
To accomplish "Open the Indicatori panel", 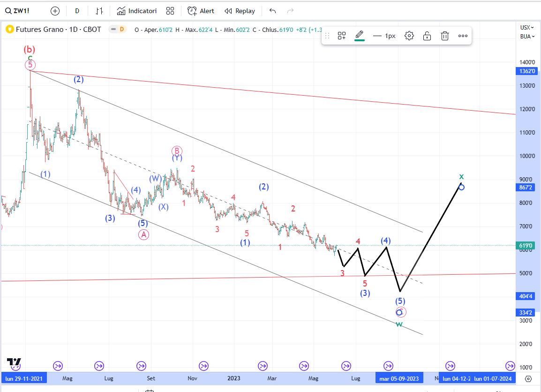I will (136, 11).
